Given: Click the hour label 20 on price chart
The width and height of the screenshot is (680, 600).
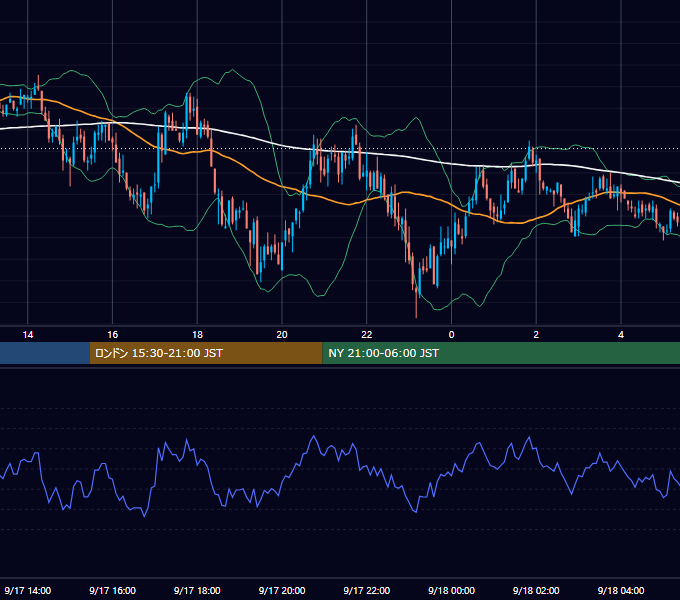Looking at the screenshot, I should click(282, 335).
